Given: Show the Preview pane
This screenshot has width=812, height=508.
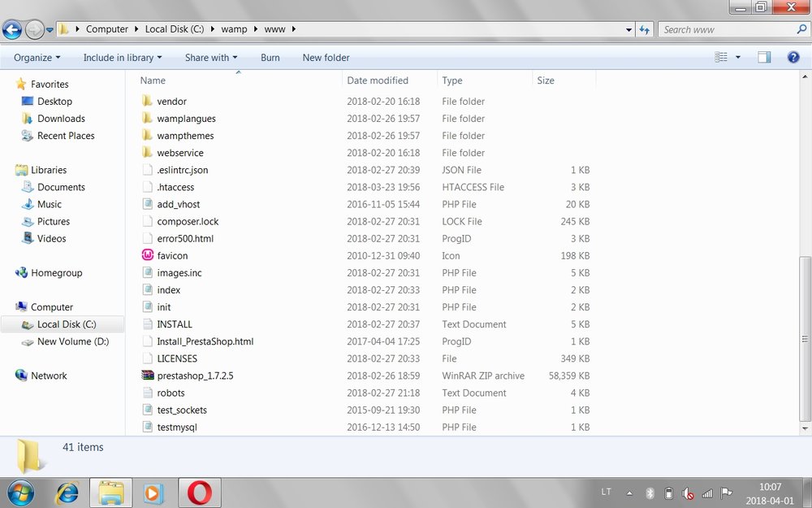Looking at the screenshot, I should (763, 57).
